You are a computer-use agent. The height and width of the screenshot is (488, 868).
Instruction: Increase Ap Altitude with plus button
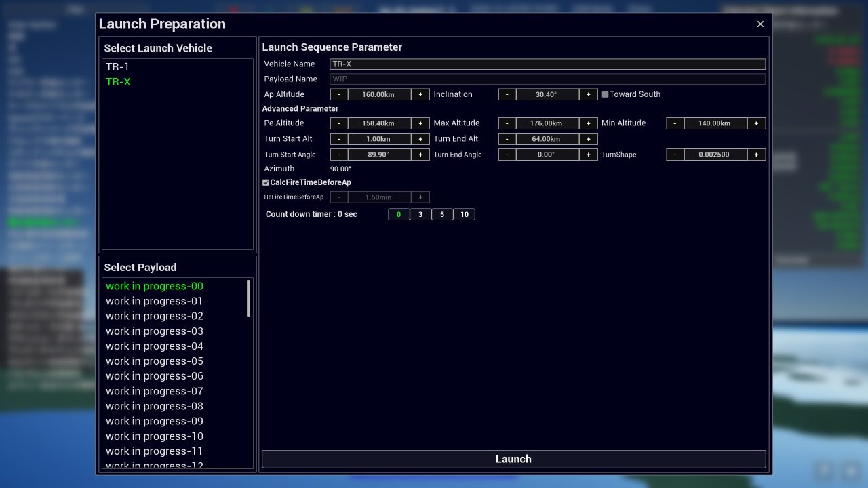coord(420,94)
